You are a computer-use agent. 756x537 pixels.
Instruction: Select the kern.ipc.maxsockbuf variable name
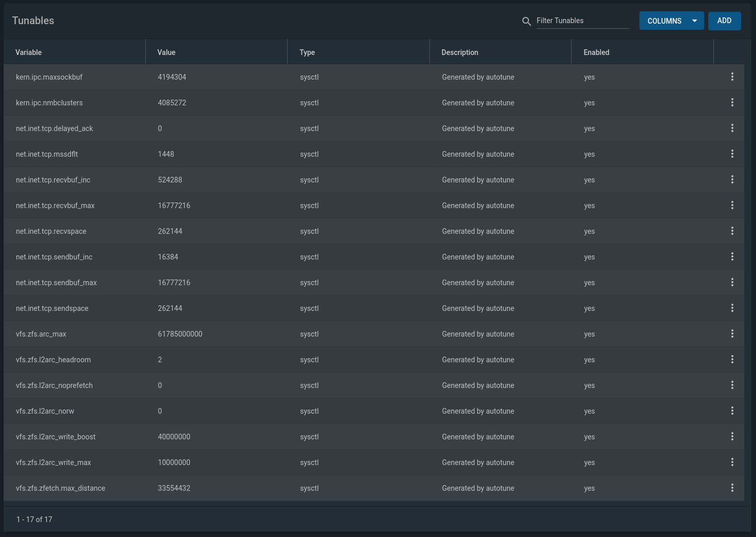[49, 77]
